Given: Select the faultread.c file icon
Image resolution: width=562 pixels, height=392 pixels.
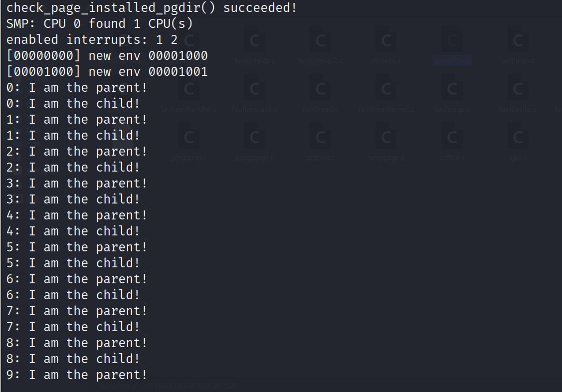Looking at the screenshot, I should point(321,90).
